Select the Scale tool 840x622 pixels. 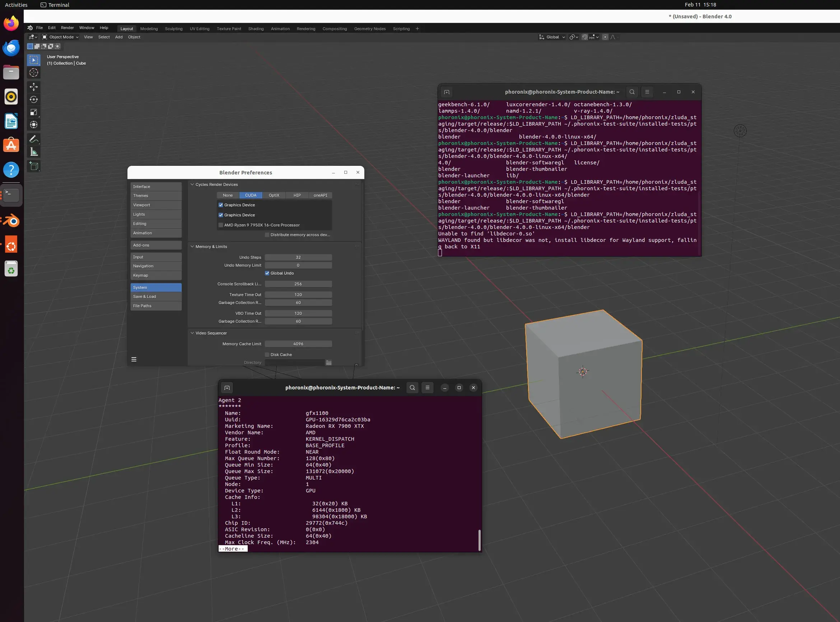(34, 112)
